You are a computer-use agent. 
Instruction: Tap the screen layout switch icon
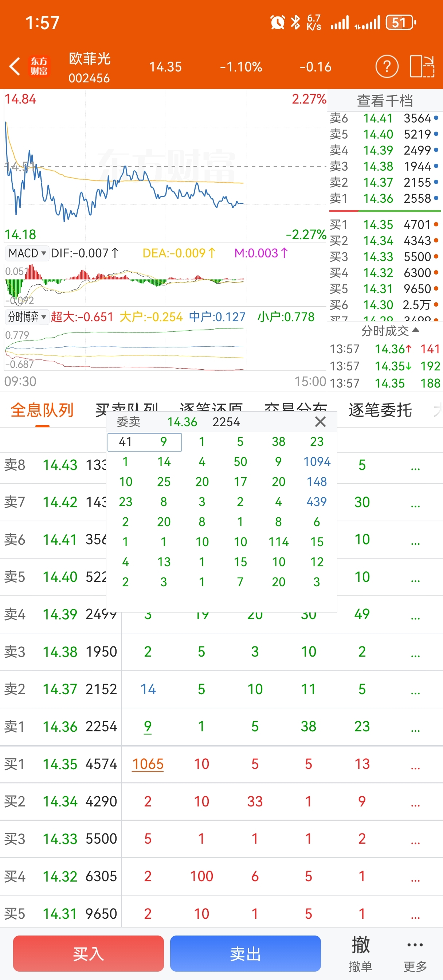[422, 67]
